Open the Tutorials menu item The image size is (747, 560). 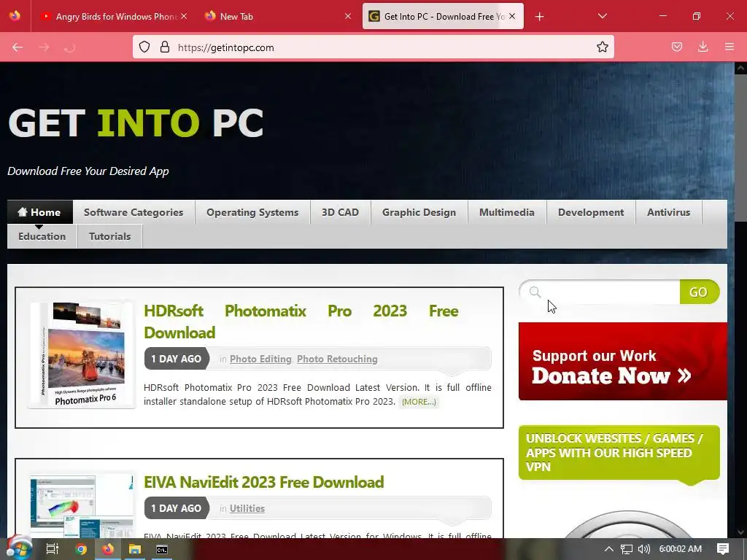tap(109, 236)
